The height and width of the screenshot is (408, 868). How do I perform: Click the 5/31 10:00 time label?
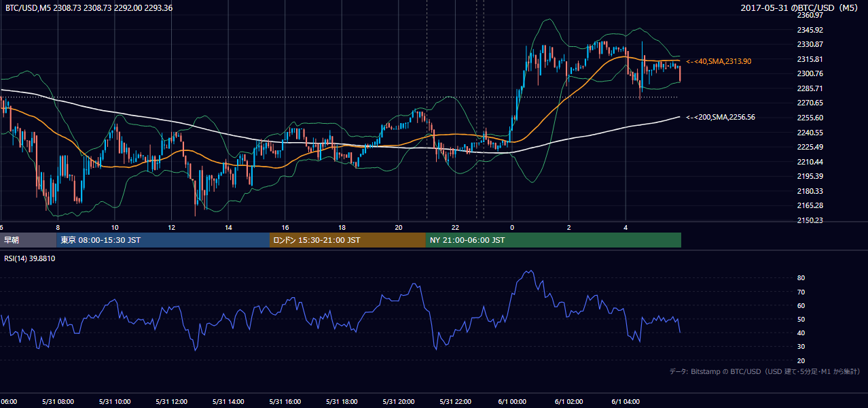pos(115,401)
